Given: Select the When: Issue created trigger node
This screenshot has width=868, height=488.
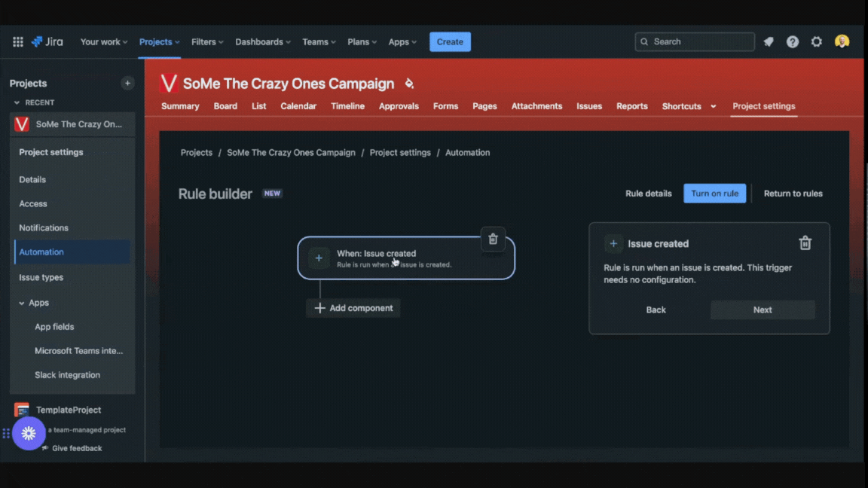Looking at the screenshot, I should [406, 258].
